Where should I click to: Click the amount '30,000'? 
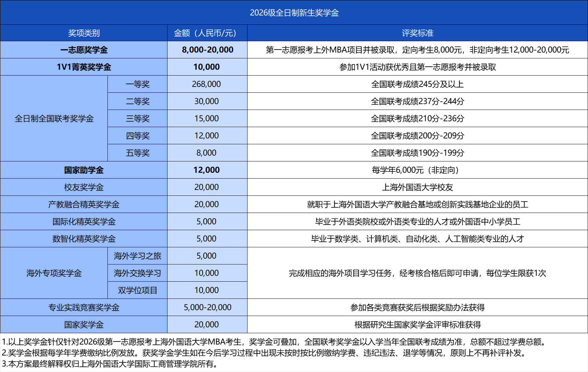[x=206, y=101]
